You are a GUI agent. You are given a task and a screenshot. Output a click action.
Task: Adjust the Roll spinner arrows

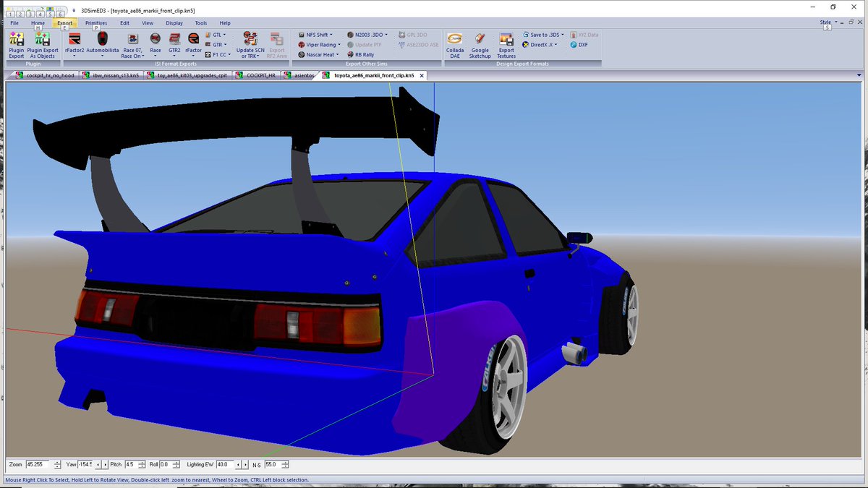click(x=175, y=464)
